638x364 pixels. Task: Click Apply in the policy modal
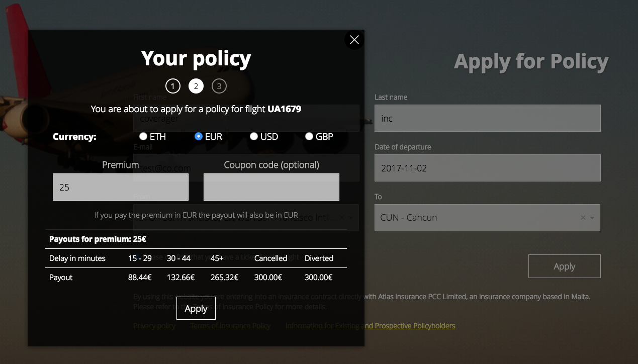point(196,308)
